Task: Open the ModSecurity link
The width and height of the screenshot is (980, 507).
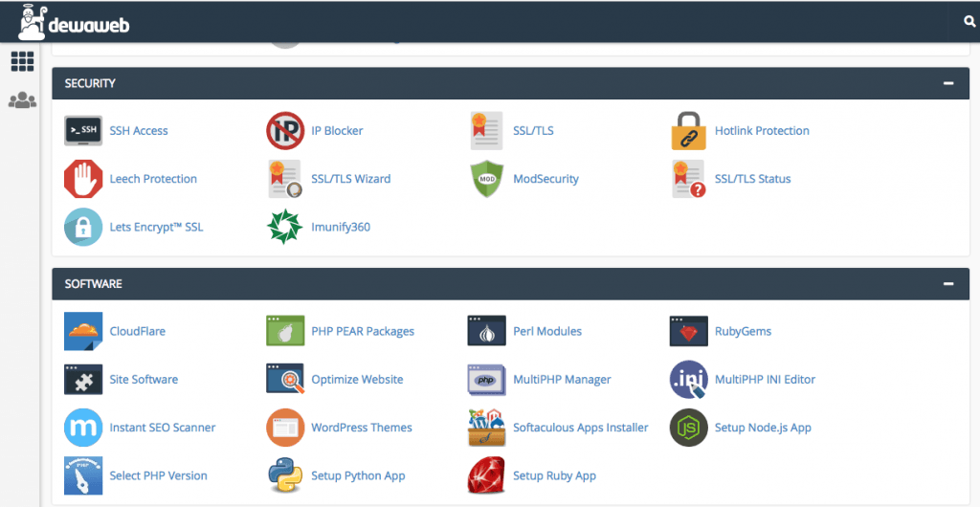Action: (546, 179)
